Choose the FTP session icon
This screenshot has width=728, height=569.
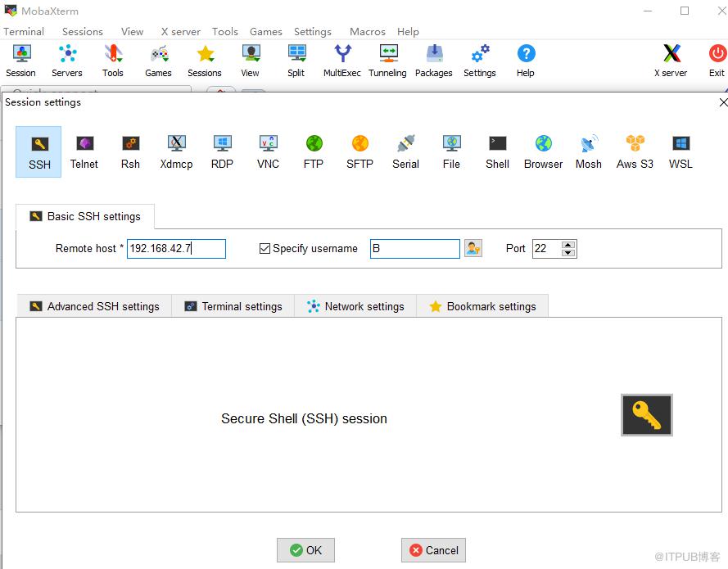(x=314, y=151)
